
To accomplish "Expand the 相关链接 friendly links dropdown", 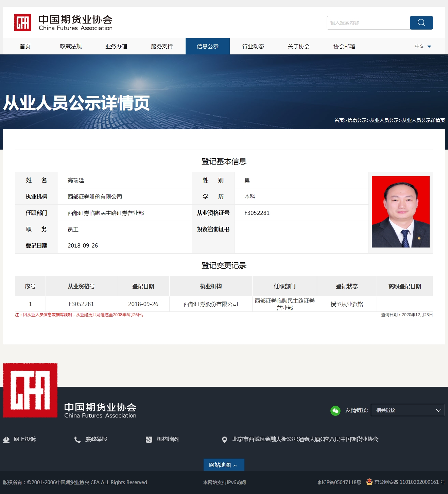I will coord(408,410).
